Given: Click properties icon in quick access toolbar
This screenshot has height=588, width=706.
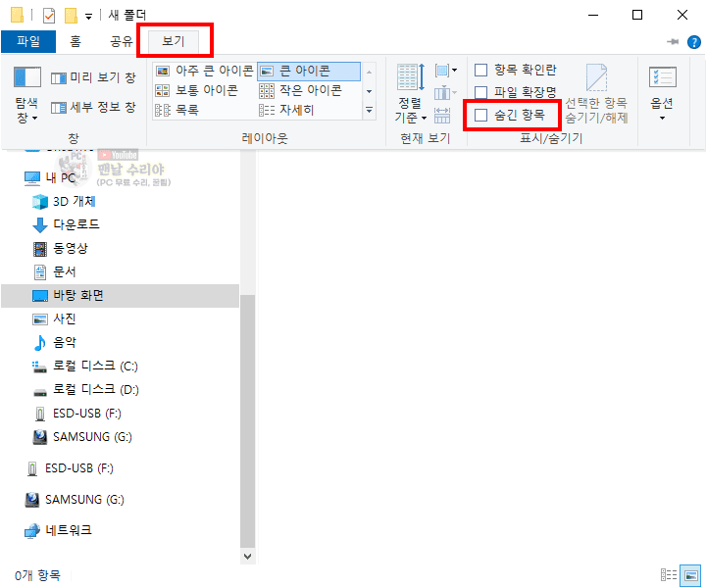Looking at the screenshot, I should [49, 17].
